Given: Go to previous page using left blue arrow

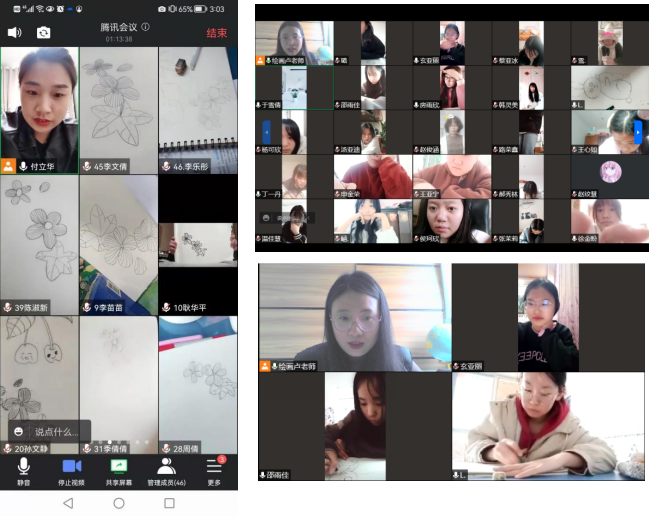Looking at the screenshot, I should 266,130.
